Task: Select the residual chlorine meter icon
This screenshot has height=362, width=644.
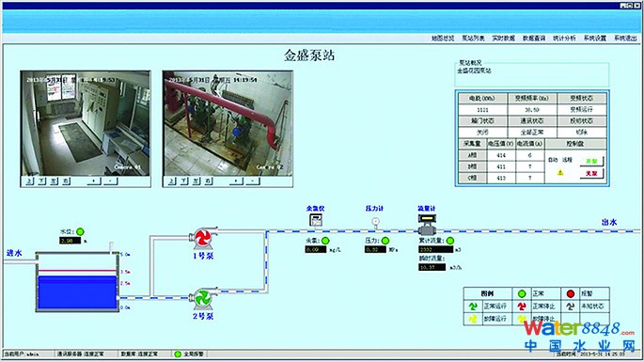Action: 316,220
